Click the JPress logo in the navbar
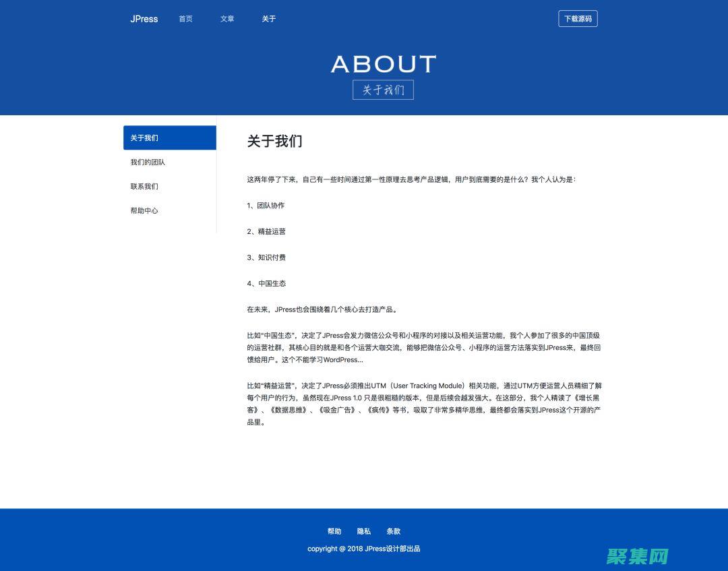Screen dimensions: 728x571 tap(144, 19)
